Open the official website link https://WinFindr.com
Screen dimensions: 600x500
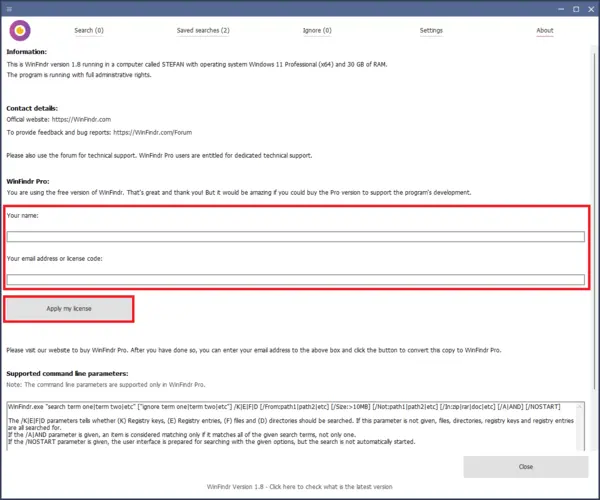click(x=81, y=119)
